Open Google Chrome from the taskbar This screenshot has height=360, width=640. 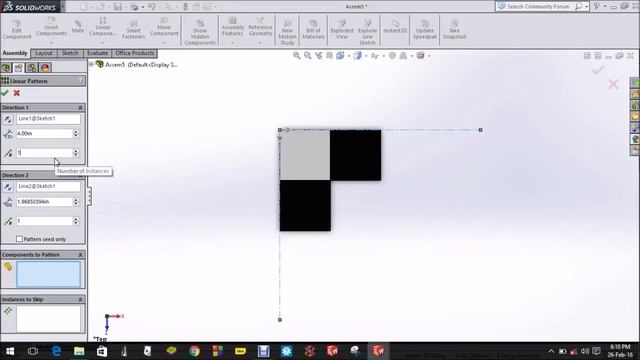194,351
